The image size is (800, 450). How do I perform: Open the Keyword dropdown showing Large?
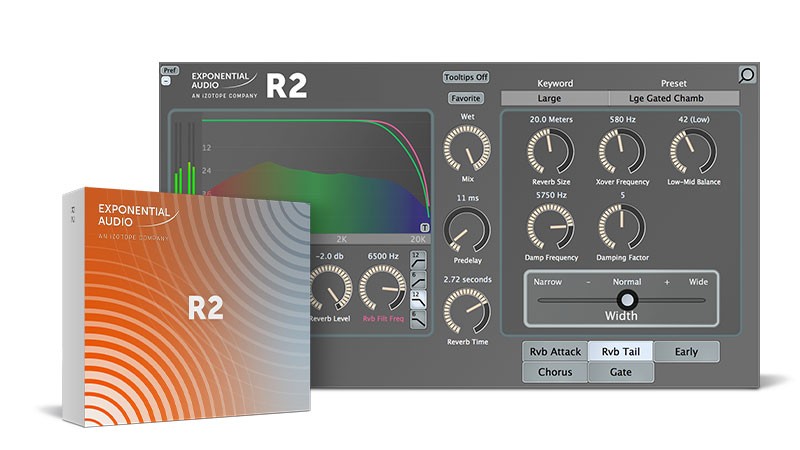click(x=555, y=98)
